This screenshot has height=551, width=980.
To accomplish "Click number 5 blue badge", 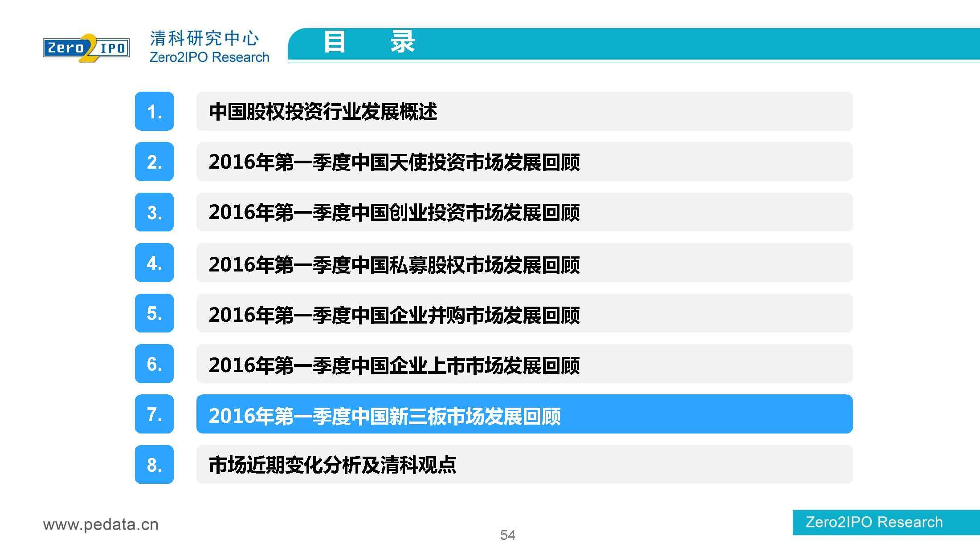I will 154,313.
